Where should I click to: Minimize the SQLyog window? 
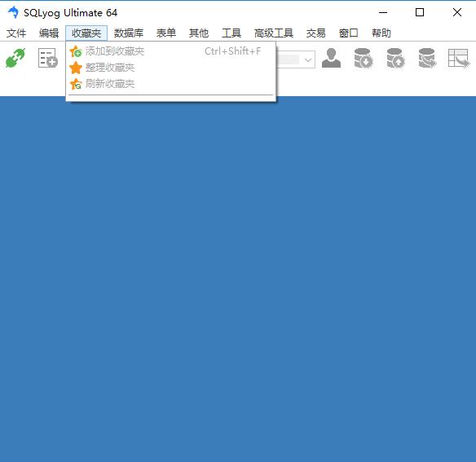pyautogui.click(x=383, y=12)
